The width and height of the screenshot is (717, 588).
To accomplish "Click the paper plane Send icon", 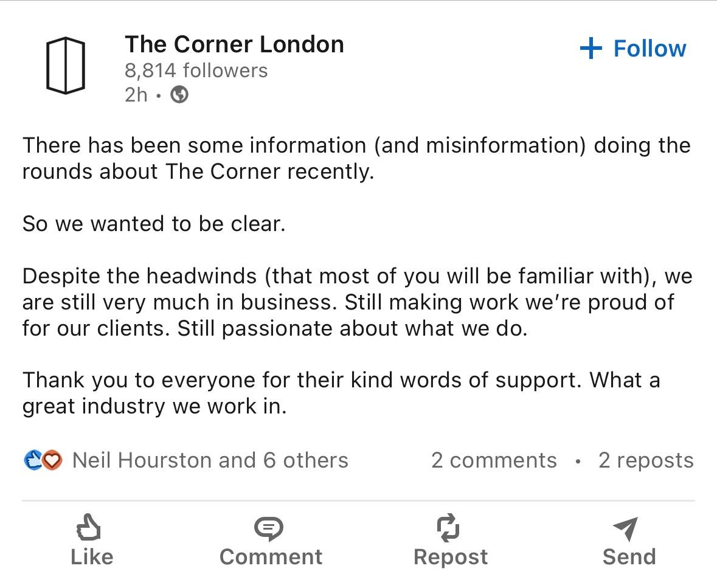I will tap(626, 528).
